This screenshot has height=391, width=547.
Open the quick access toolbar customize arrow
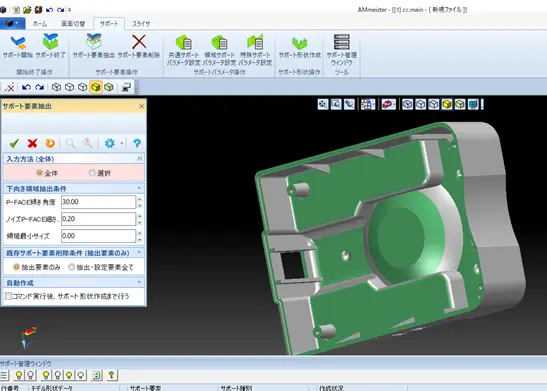pos(70,10)
